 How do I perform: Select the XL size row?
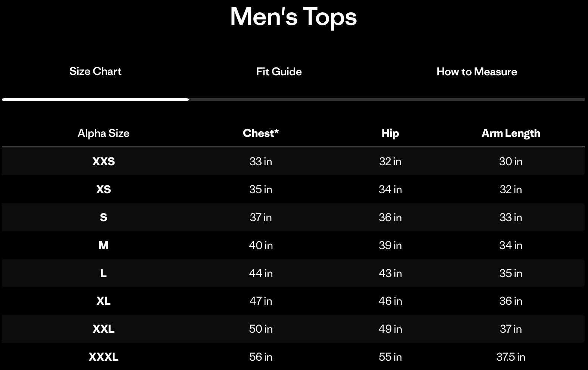tap(104, 301)
